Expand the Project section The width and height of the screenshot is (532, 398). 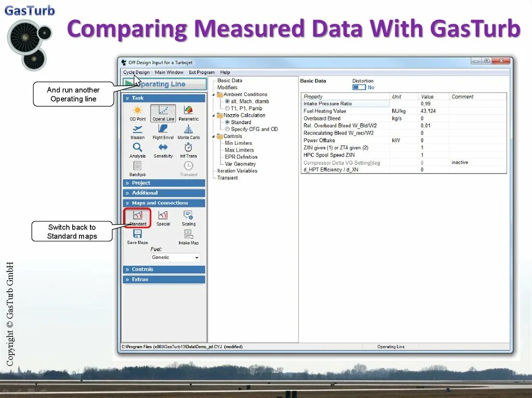click(164, 183)
